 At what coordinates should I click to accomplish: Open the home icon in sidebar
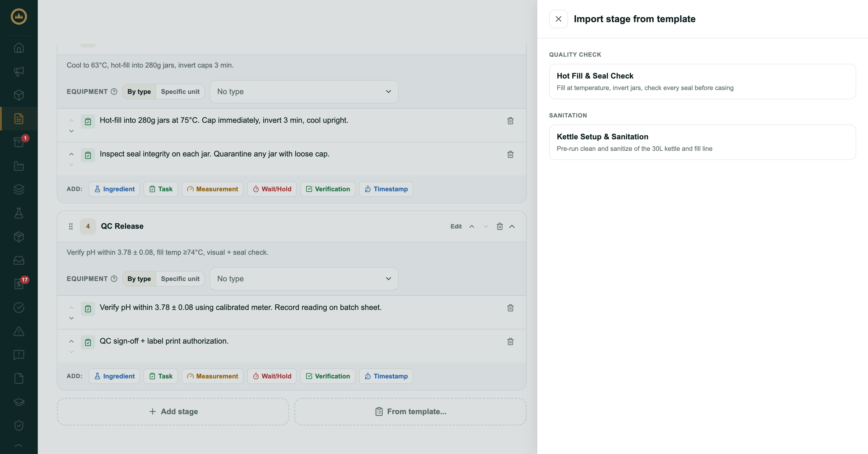(x=19, y=48)
